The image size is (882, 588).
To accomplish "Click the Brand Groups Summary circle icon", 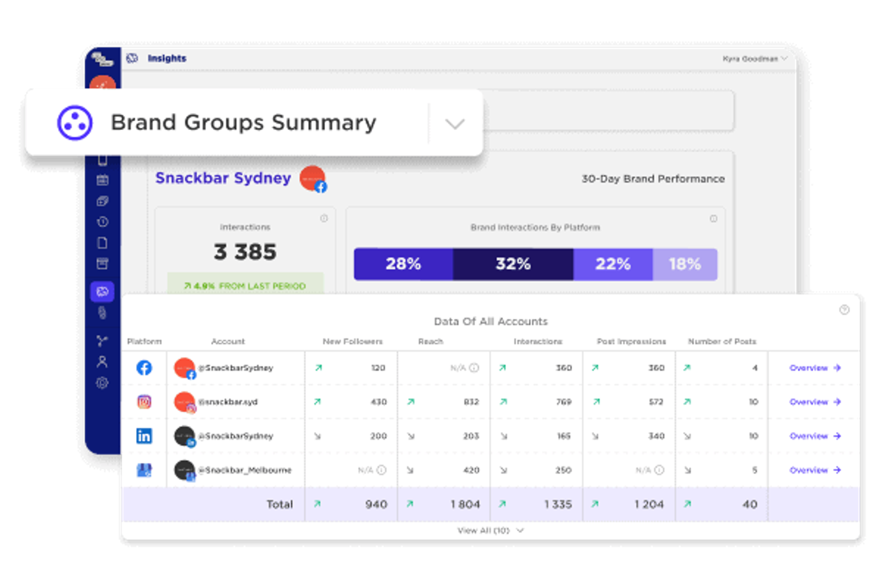I will pyautogui.click(x=75, y=122).
